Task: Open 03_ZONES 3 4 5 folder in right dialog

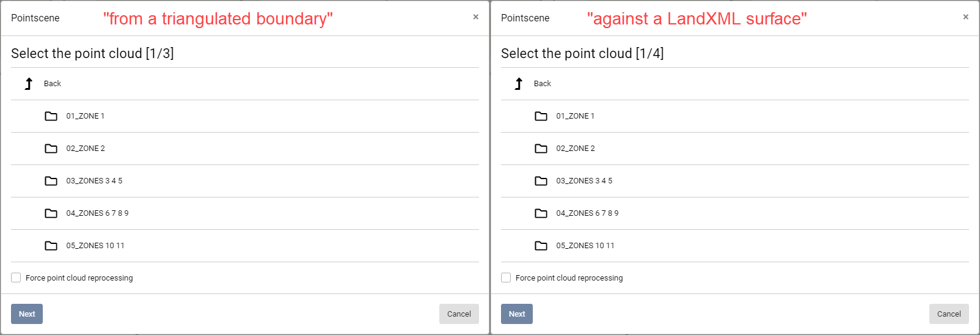Action: click(x=584, y=181)
